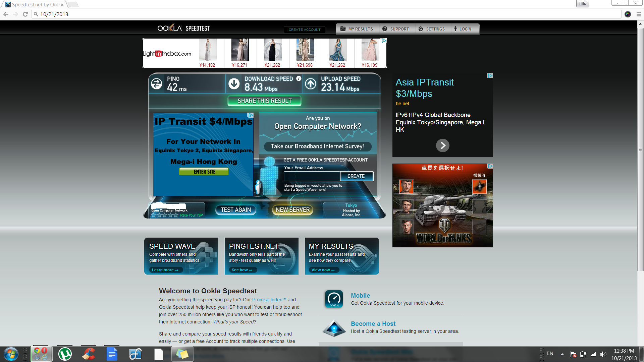Click the Ookla Speedtest logo
The width and height of the screenshot is (644, 362).
point(183,28)
